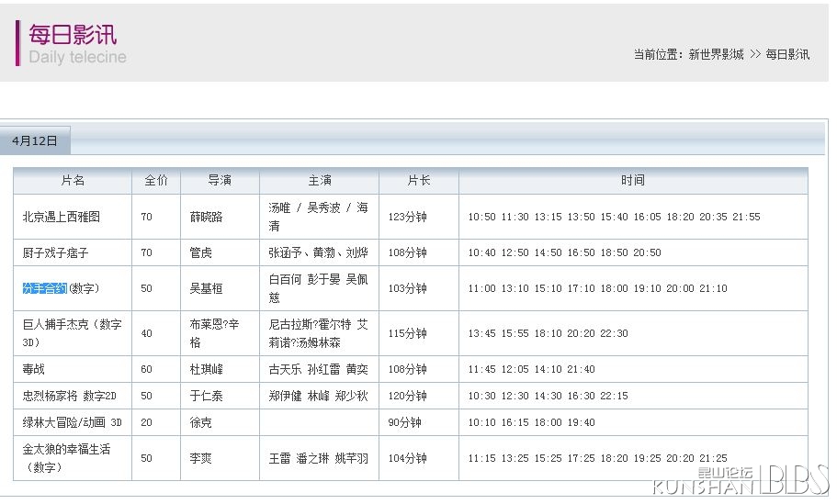
Task: Click the 导演 column header
Action: [x=220, y=180]
